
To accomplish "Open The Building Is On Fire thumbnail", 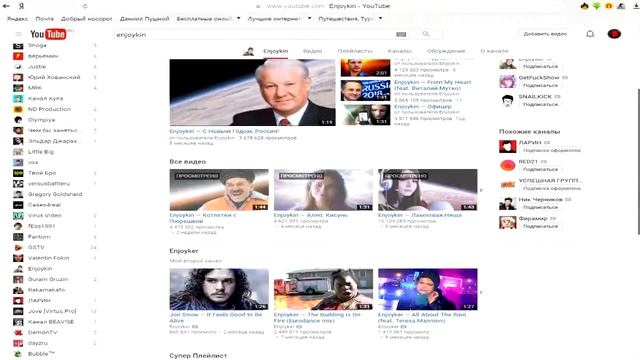I will click(x=323, y=289).
